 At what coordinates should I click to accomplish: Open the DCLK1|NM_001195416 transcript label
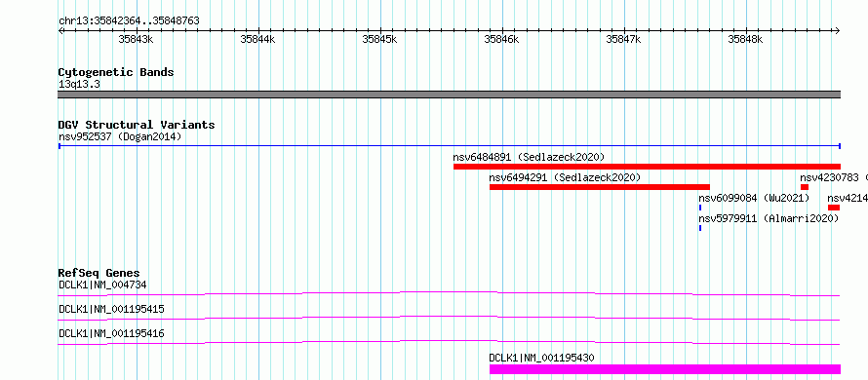[111, 333]
